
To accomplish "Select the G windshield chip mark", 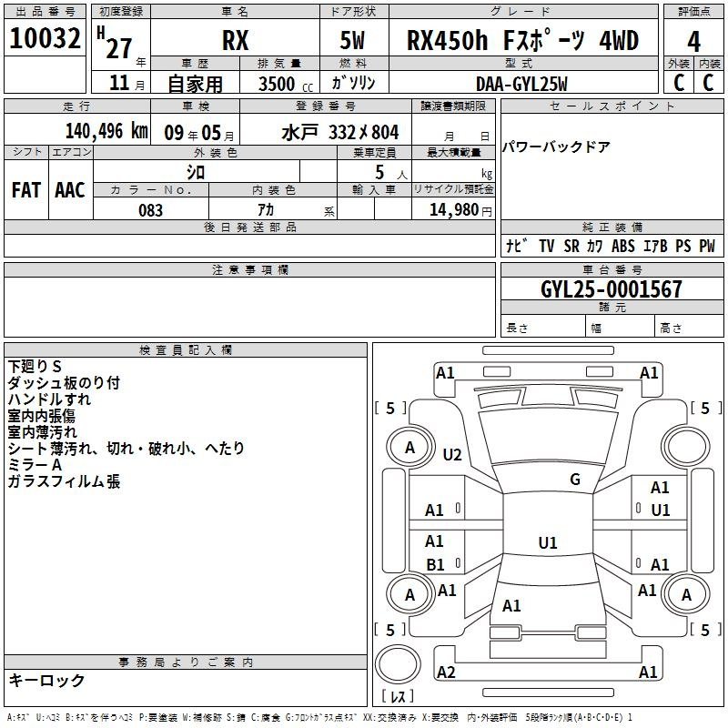I will point(575,480).
